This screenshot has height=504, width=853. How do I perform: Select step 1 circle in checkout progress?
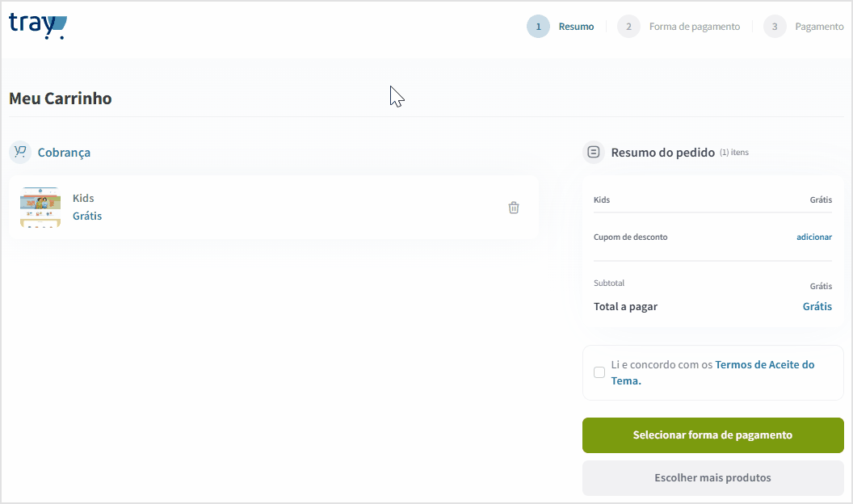[538, 27]
